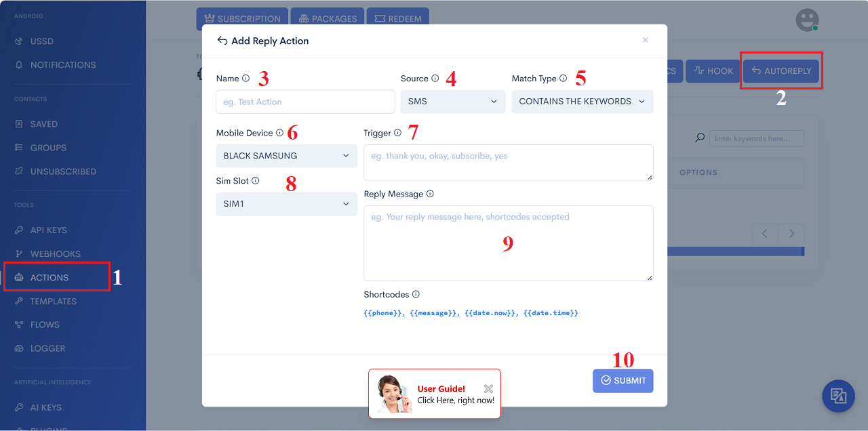Open API Keys page

coord(48,230)
